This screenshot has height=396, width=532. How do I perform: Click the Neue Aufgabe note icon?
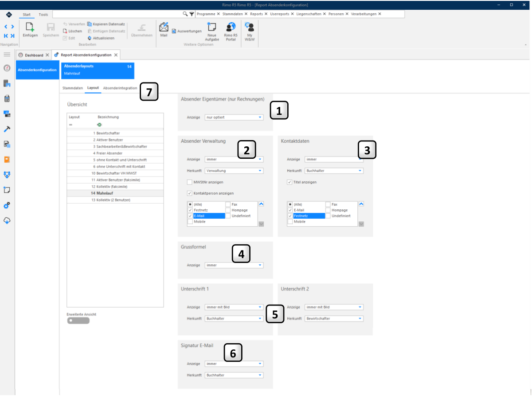(x=212, y=27)
